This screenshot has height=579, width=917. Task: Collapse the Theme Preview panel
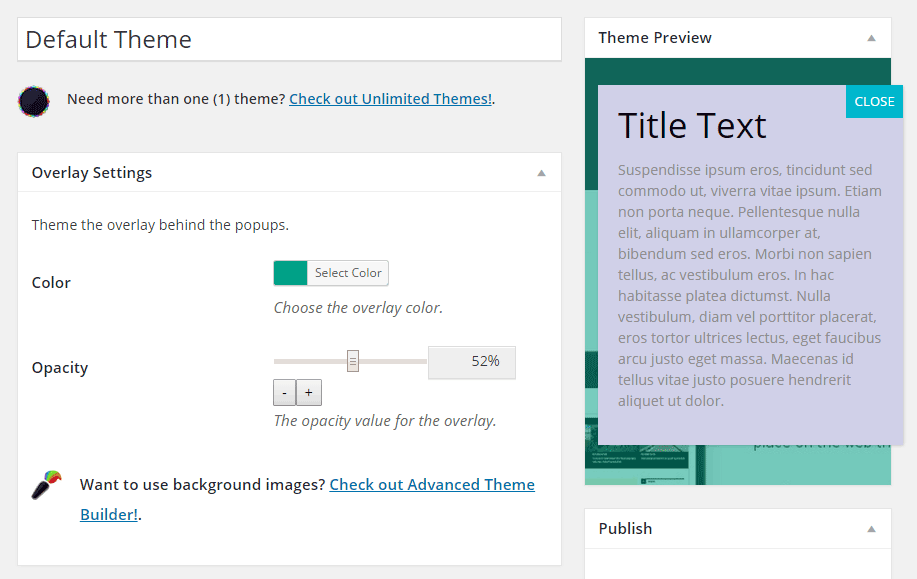click(871, 37)
